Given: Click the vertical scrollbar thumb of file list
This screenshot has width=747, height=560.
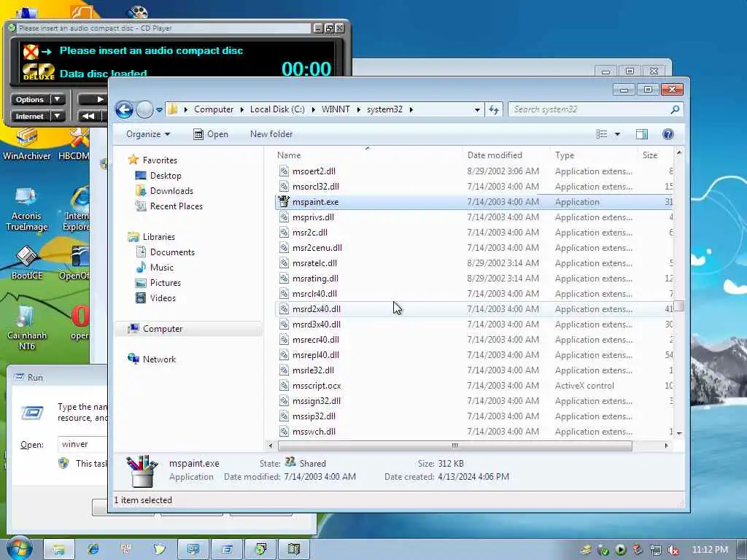Looking at the screenshot, I should pos(679,306).
